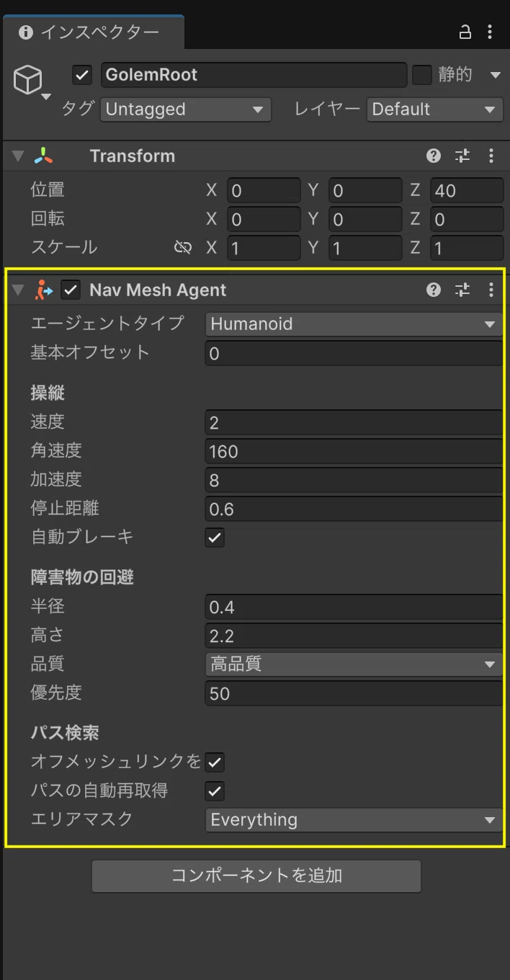
Task: Click the 回転 label
Action: 48,219
